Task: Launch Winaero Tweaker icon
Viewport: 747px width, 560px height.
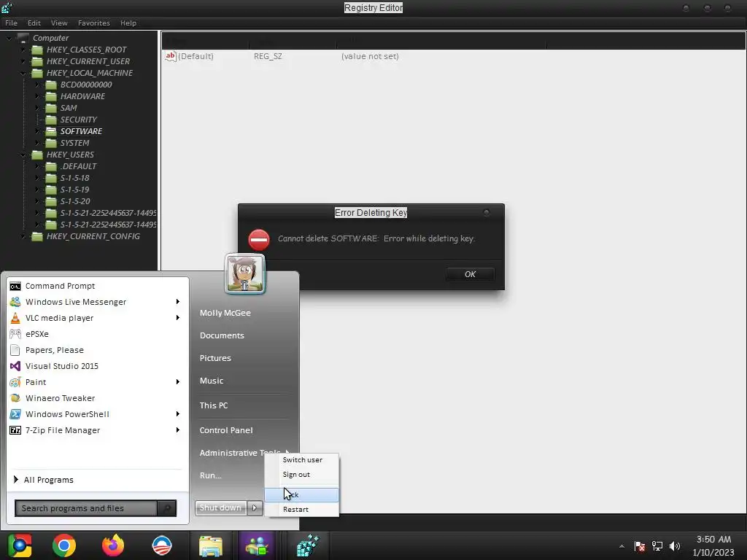Action: pos(15,398)
